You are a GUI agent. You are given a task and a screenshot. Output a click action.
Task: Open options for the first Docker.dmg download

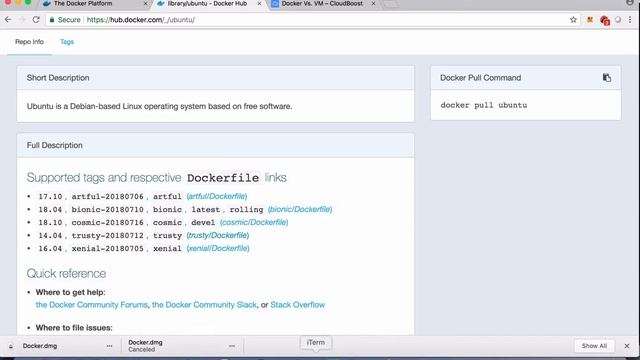click(x=109, y=346)
